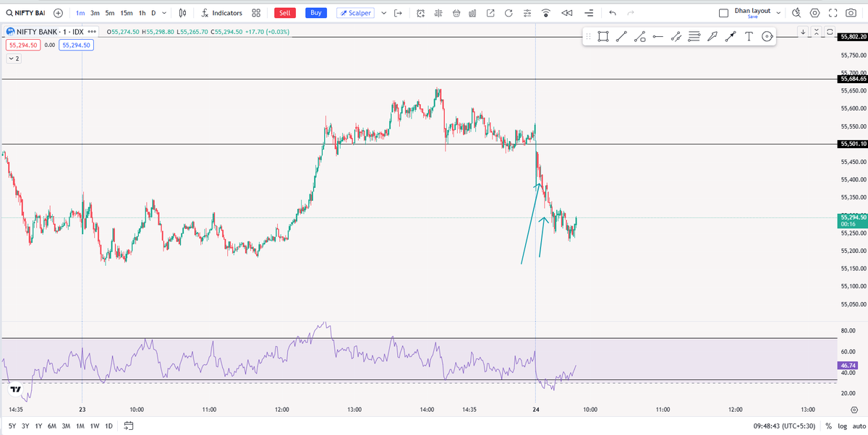Viewport: 868px width, 435px height.
Task: Click the red 55,294.50 sell price box
Action: click(22, 45)
